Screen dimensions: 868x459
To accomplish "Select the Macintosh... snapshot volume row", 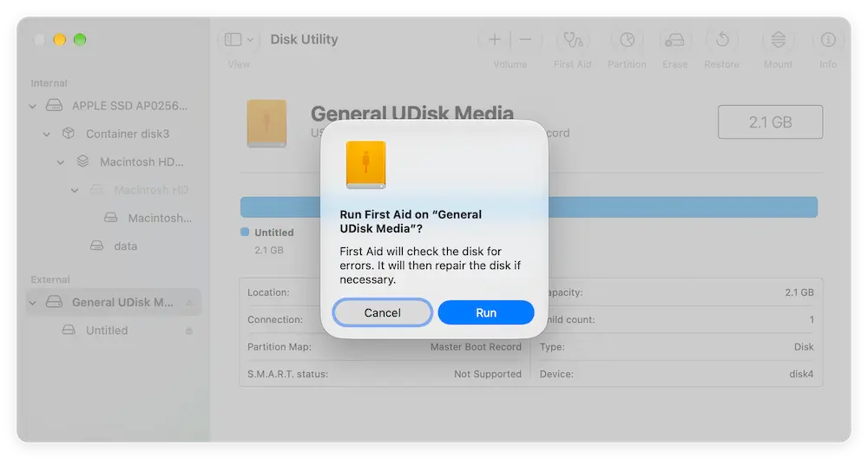I will 160,218.
